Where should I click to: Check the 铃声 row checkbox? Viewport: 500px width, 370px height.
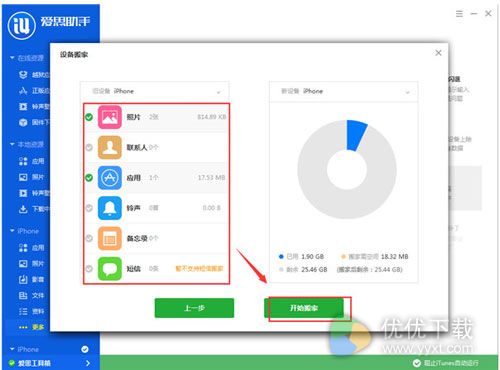coord(89,208)
